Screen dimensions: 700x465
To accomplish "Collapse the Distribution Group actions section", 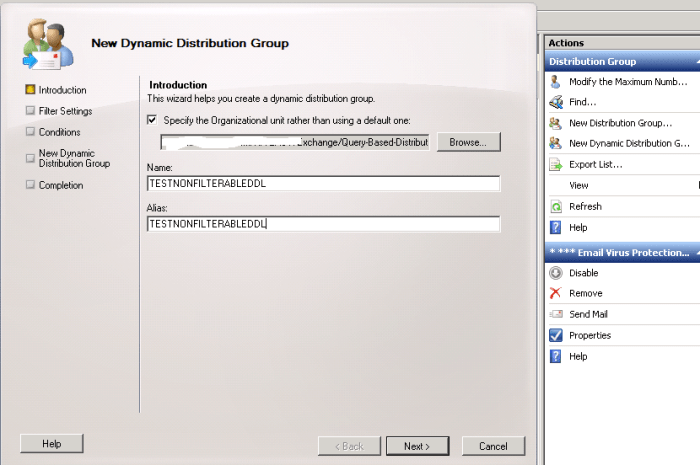I will (697, 62).
